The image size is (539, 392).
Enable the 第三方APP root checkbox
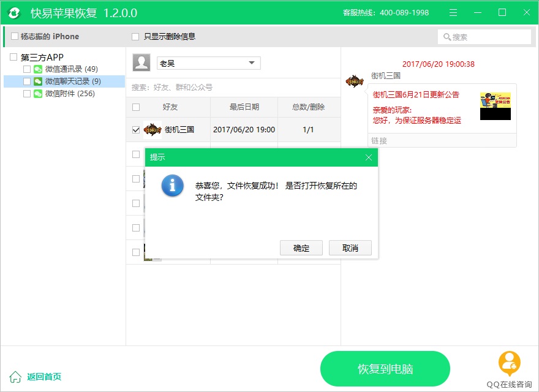pos(13,57)
